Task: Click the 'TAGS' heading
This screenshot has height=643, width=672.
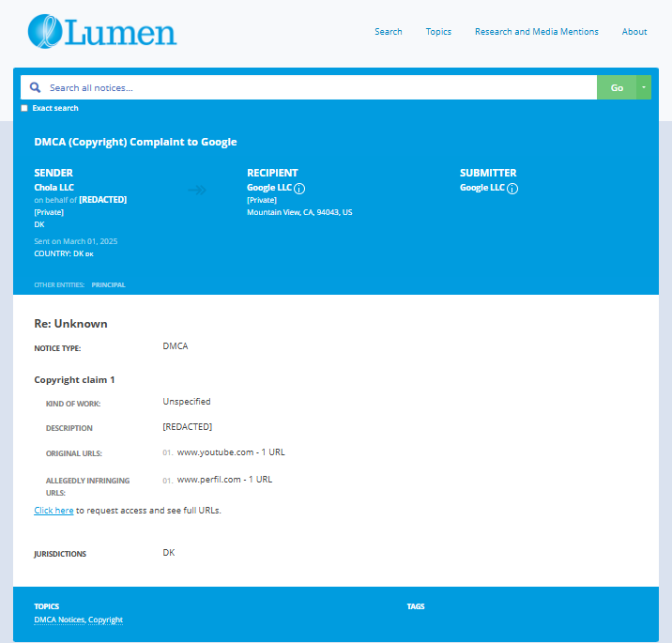Action: click(x=416, y=606)
